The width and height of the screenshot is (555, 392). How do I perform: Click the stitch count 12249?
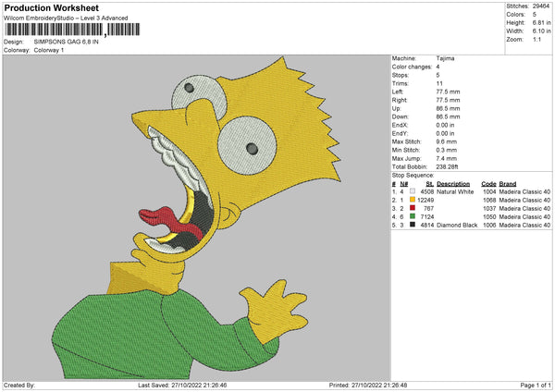click(425, 200)
